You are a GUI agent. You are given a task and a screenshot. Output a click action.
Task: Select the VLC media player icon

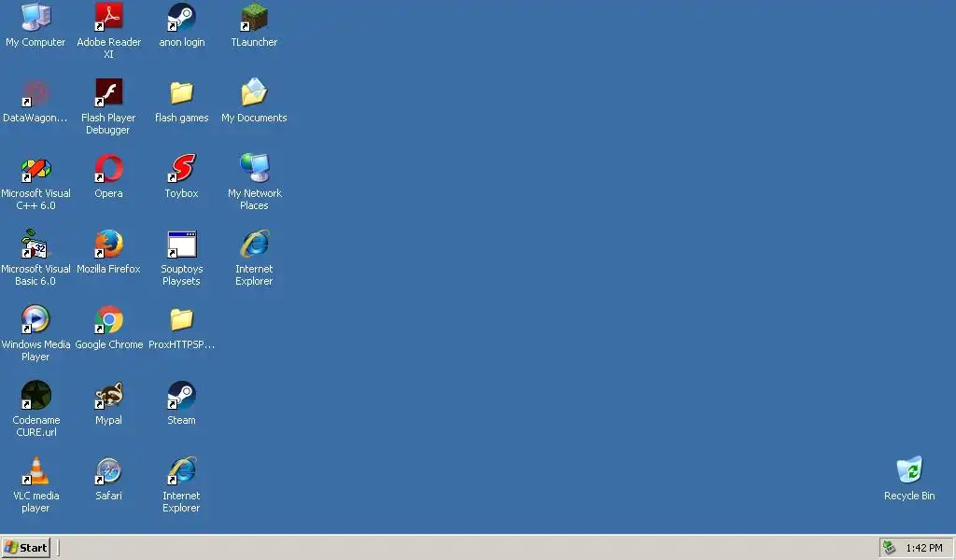pos(36,470)
